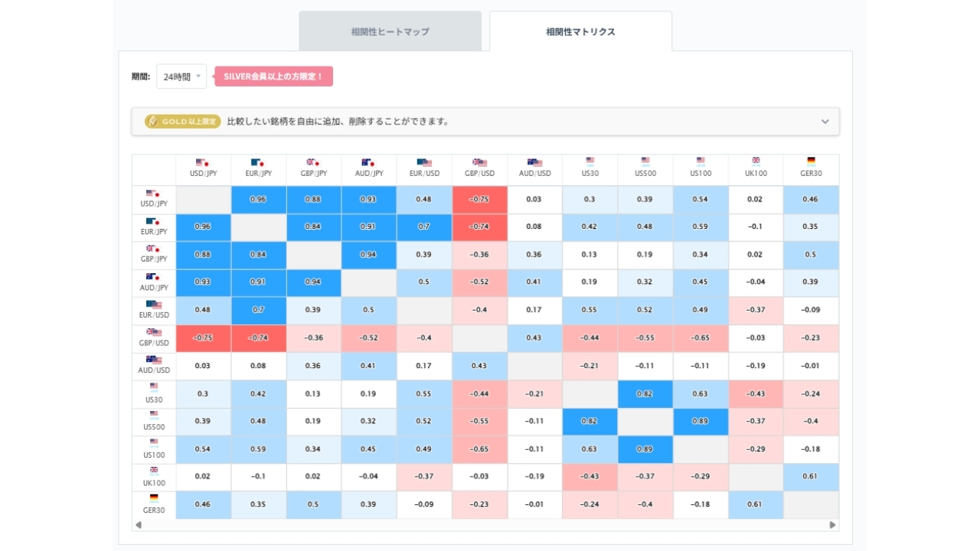Click the GER30 flag icon in column header
This screenshot has height=551, width=980.
pos(811,161)
